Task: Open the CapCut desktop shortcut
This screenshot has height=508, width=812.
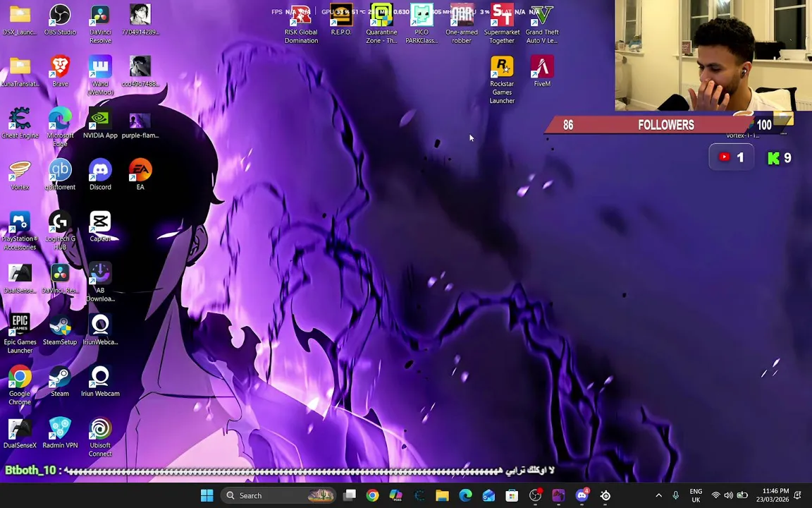Action: tap(101, 227)
